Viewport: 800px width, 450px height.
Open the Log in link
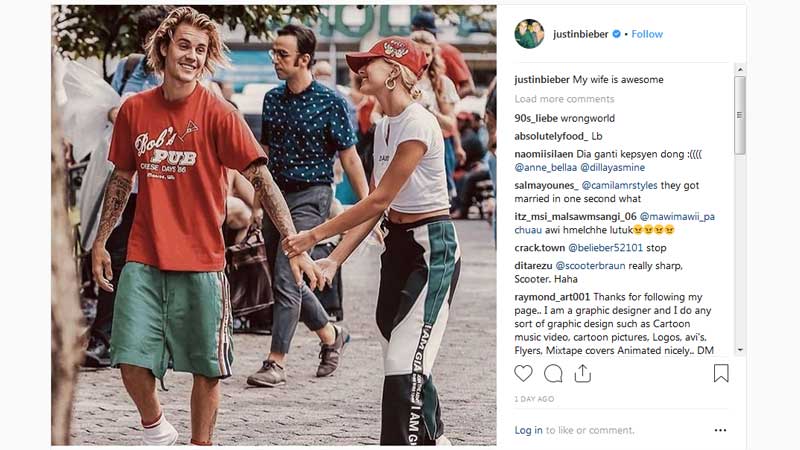[528, 430]
